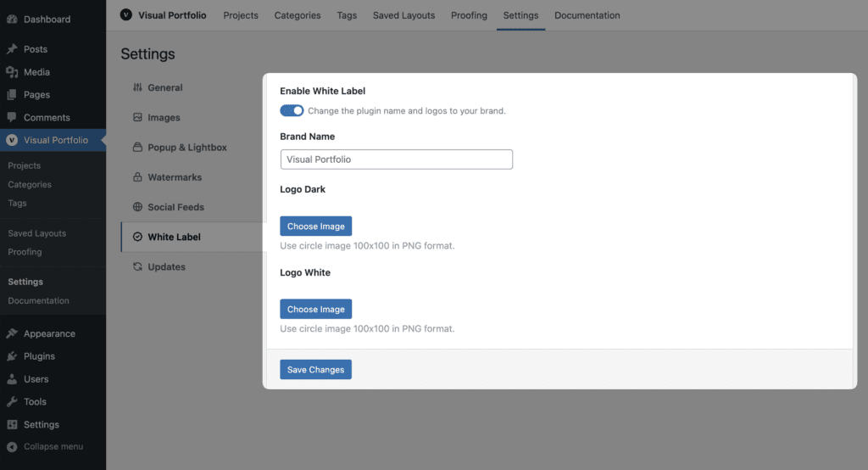Click the Comments bubble icon
Image resolution: width=868 pixels, height=470 pixels.
pos(12,117)
